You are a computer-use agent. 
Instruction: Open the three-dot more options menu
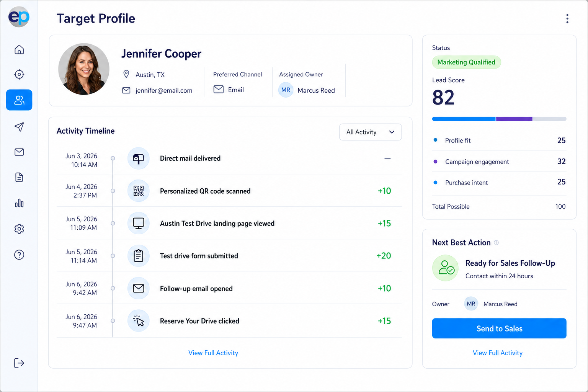(x=567, y=18)
